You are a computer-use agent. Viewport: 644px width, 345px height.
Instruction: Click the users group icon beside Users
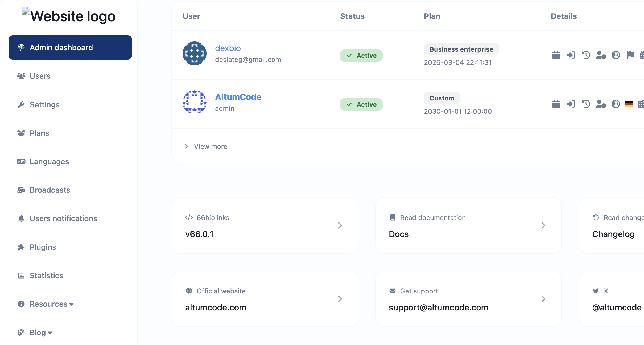tap(21, 76)
